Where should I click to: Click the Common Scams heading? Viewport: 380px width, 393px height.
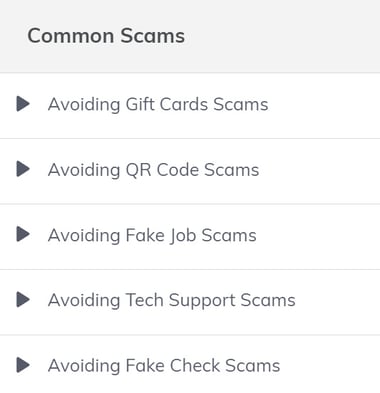(x=106, y=36)
